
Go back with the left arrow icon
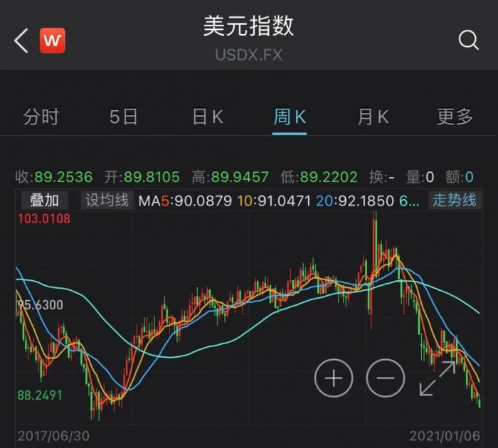(21, 41)
